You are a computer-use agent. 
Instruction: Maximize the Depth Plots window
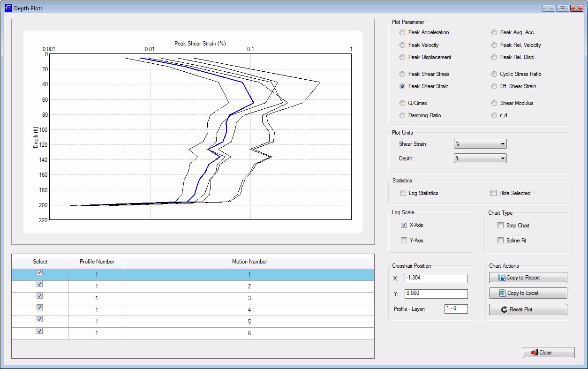(562, 8)
